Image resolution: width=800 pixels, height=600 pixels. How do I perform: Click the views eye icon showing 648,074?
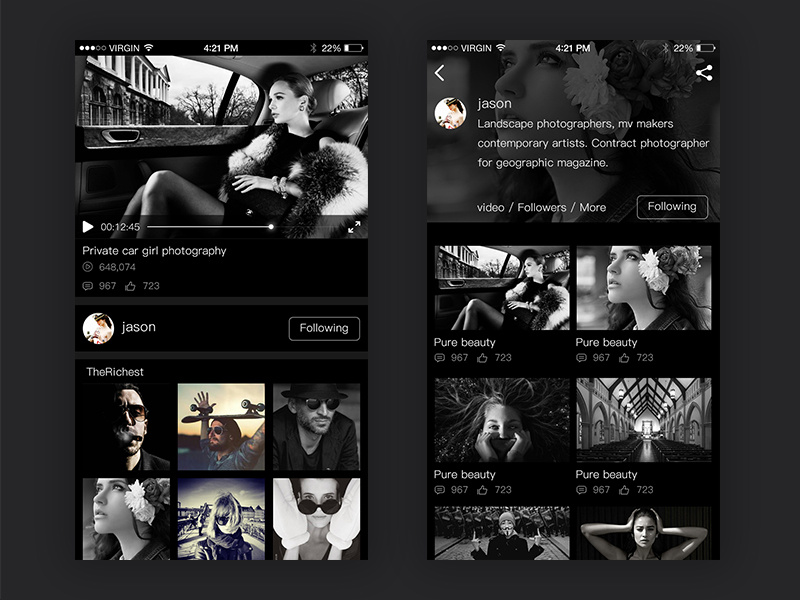(88, 267)
